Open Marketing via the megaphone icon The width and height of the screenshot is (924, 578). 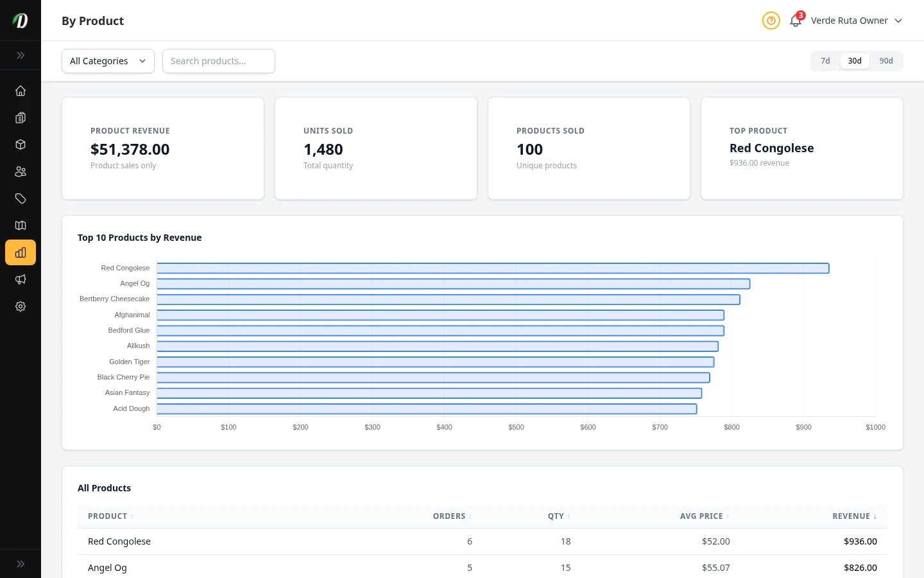tap(21, 279)
